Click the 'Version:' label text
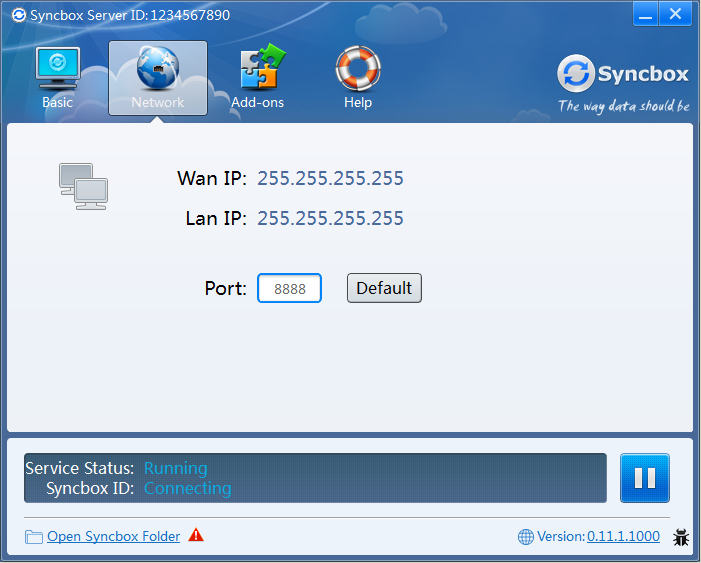 pos(561,536)
